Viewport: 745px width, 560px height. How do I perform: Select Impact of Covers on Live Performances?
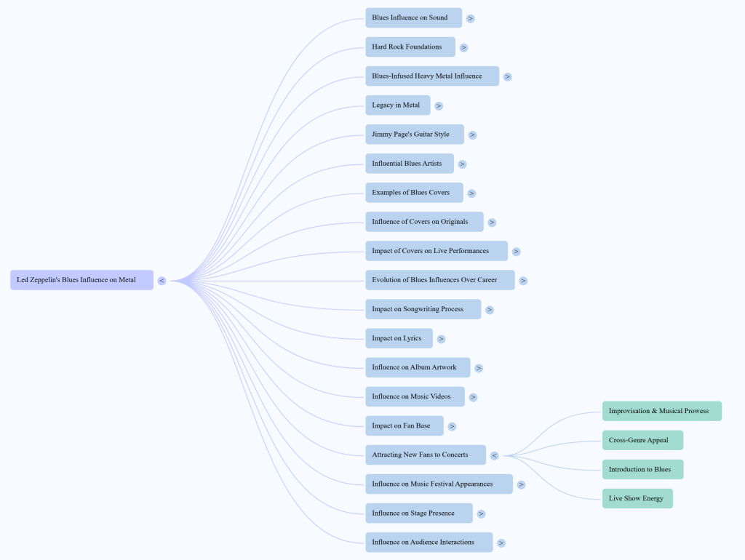point(437,251)
